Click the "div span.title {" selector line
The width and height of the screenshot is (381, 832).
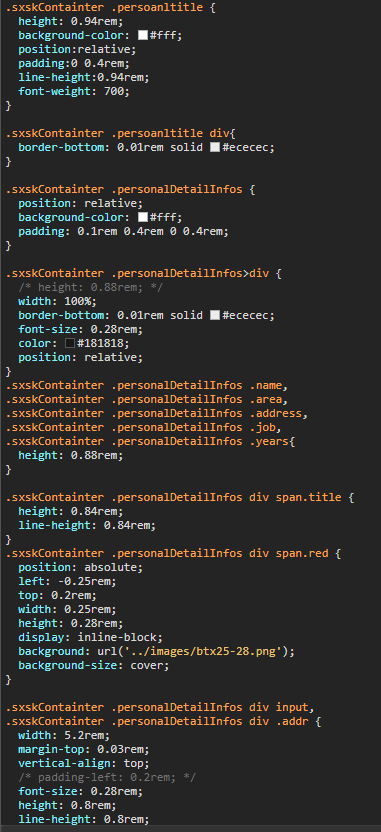point(179,498)
